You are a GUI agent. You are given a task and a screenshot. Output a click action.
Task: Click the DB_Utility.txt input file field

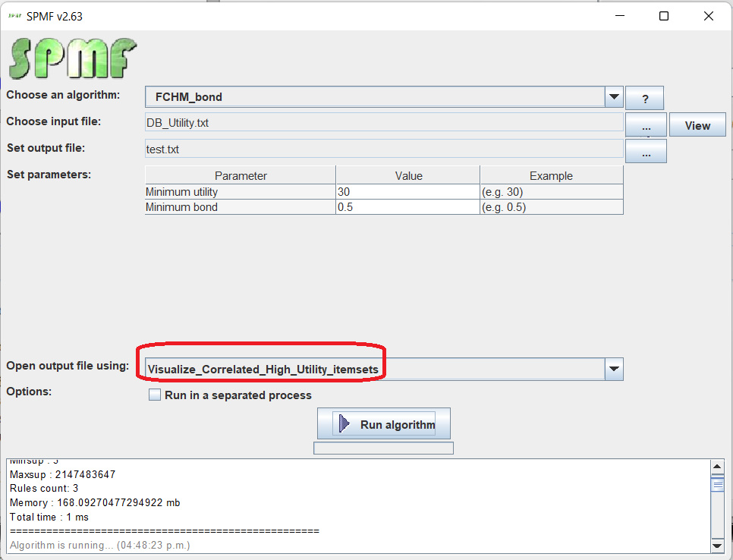tap(383, 123)
